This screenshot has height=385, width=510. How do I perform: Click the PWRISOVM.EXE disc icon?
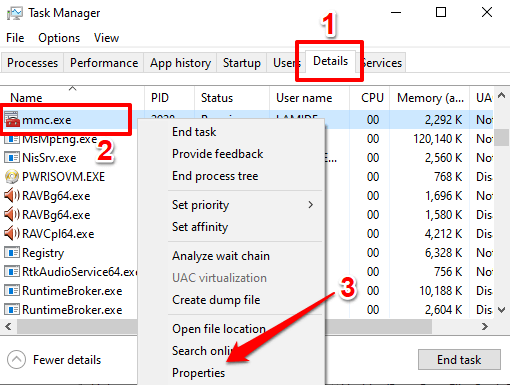coord(12,177)
